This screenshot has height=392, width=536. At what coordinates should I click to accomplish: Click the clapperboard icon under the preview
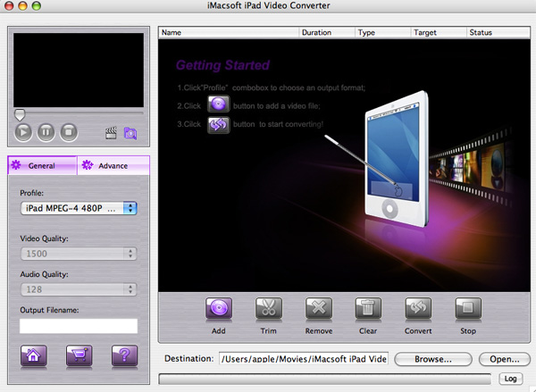click(111, 133)
